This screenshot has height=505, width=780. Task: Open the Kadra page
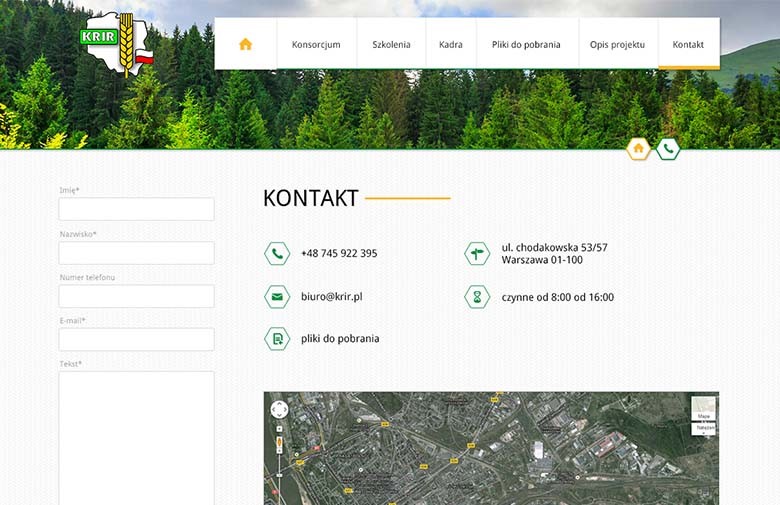point(451,45)
